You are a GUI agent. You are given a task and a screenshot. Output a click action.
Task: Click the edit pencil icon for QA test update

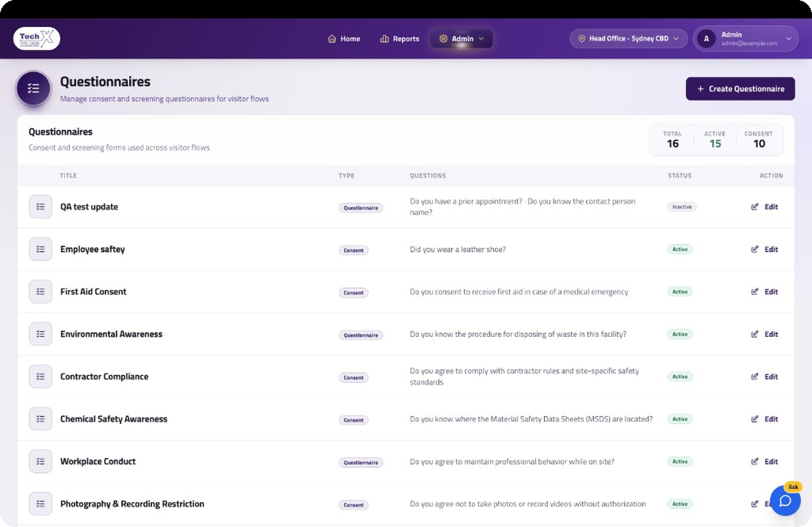(x=755, y=207)
